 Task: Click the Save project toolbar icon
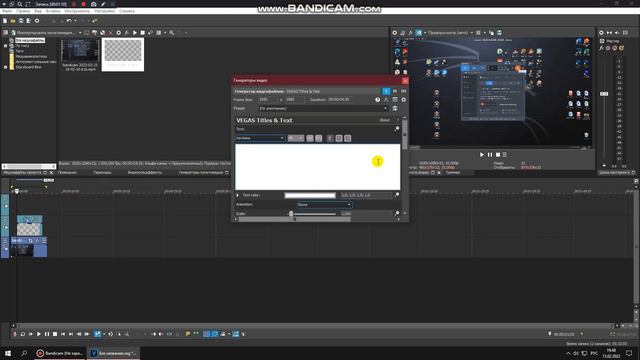click(21, 21)
